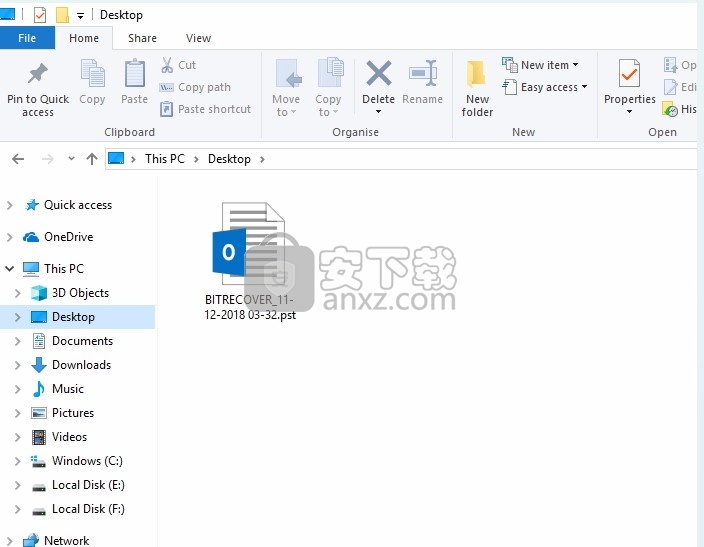704x547 pixels.
Task: Open Local Disk (E:) drive
Action: click(88, 485)
